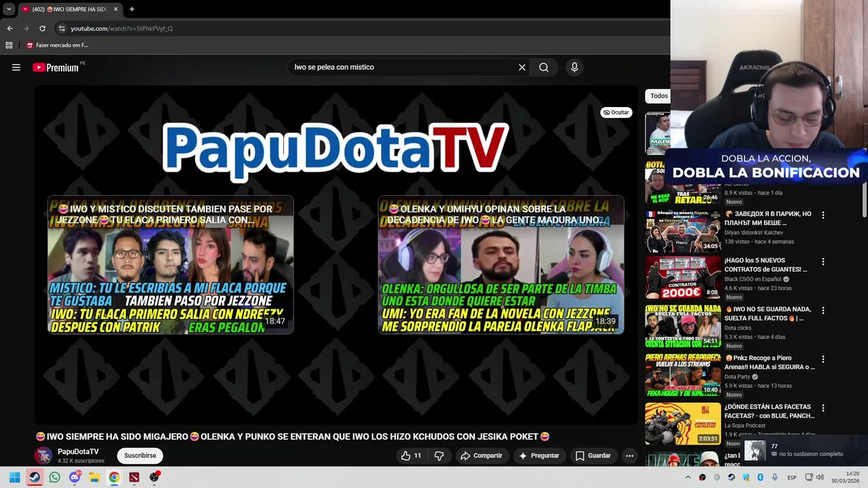Like the video with thumbs up
The height and width of the screenshot is (488, 868).
click(x=412, y=455)
